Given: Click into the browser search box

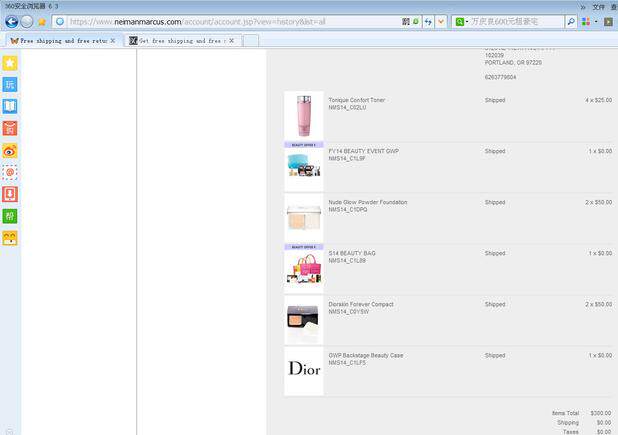Looking at the screenshot, I should click(x=516, y=22).
